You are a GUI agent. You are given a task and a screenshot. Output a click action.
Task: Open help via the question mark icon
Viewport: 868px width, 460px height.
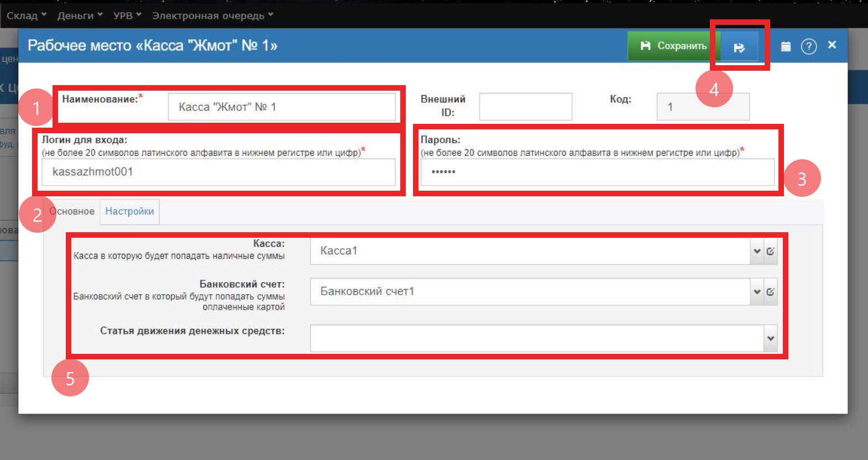pyautogui.click(x=808, y=46)
